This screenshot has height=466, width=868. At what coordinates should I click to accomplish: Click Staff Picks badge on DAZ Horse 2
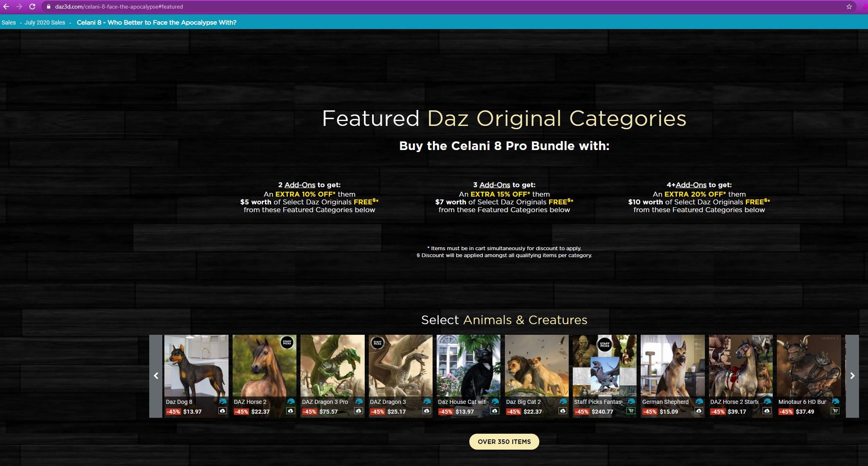pos(287,343)
